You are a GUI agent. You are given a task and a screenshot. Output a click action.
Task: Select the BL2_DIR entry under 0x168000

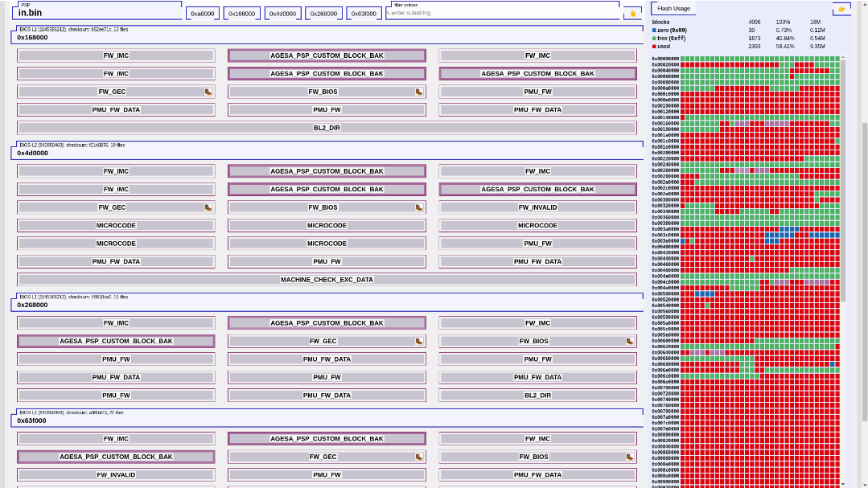327,128
